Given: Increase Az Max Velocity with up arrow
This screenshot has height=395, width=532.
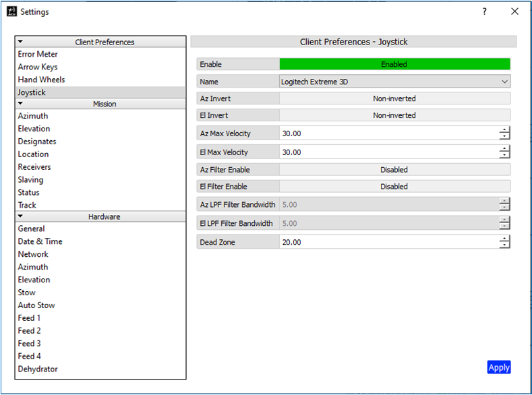Looking at the screenshot, I should point(504,129).
